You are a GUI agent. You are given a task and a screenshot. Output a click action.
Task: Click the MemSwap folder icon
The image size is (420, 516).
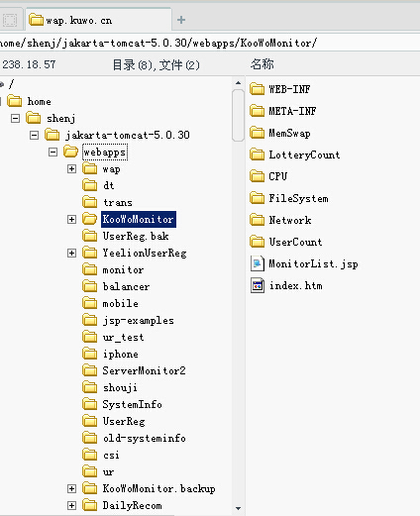(258, 133)
